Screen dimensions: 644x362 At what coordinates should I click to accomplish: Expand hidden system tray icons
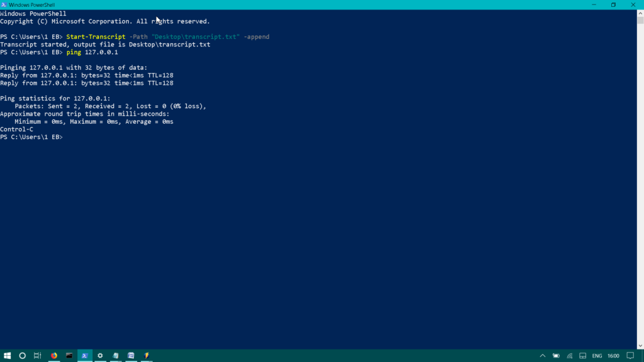coord(542,355)
